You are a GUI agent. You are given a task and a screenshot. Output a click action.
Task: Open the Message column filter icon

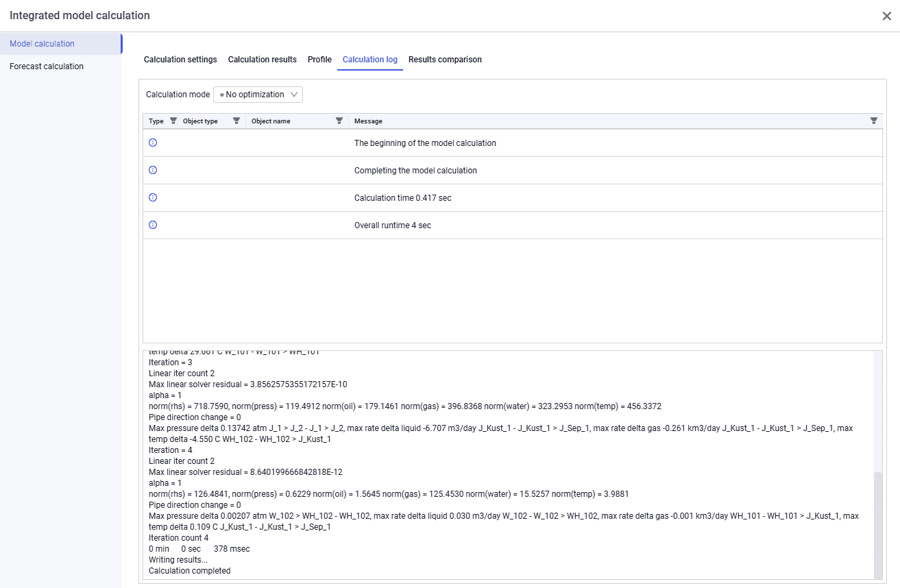click(874, 121)
